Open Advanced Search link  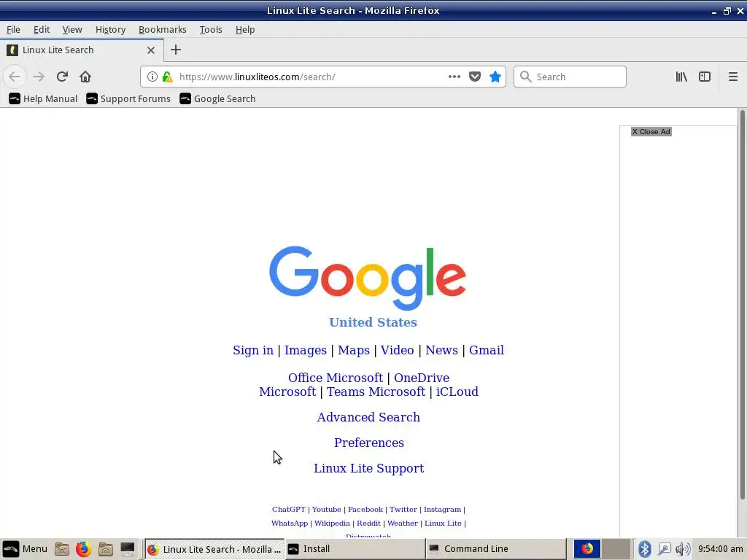click(x=368, y=417)
